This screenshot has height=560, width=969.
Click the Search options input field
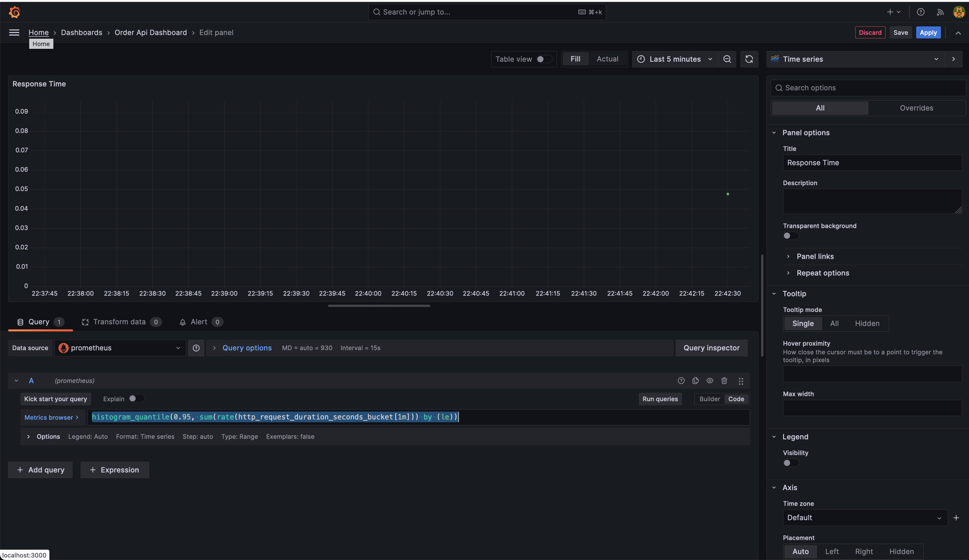point(868,88)
